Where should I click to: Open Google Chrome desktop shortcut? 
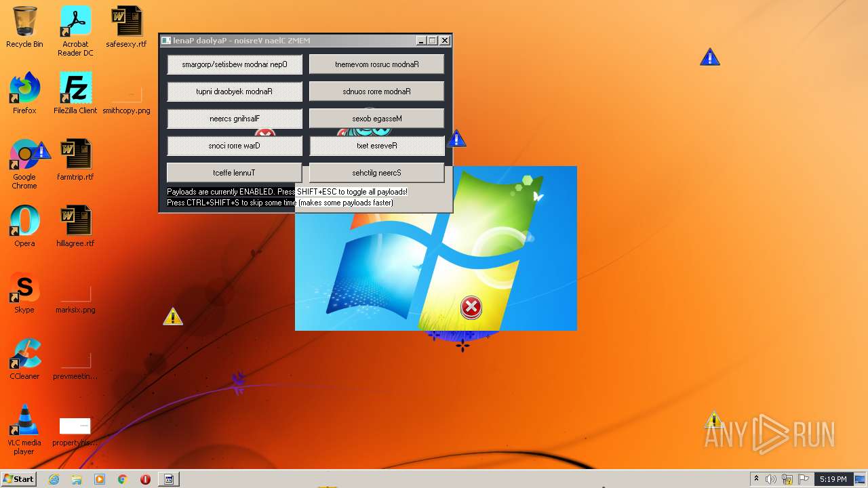(x=24, y=163)
